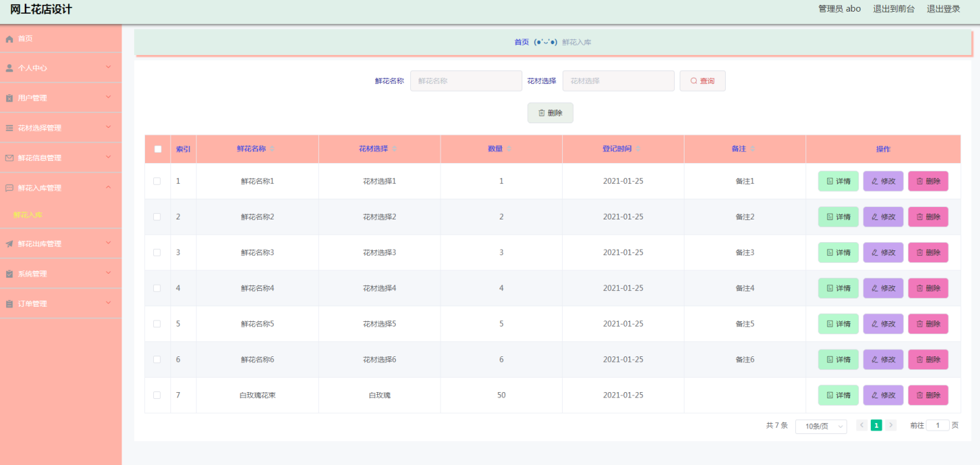
Task: Click the clipboard icon beside 用户管理
Action: coord(10,98)
